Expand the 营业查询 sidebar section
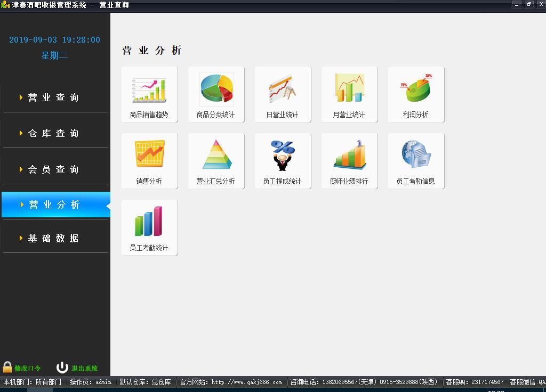 click(54, 97)
